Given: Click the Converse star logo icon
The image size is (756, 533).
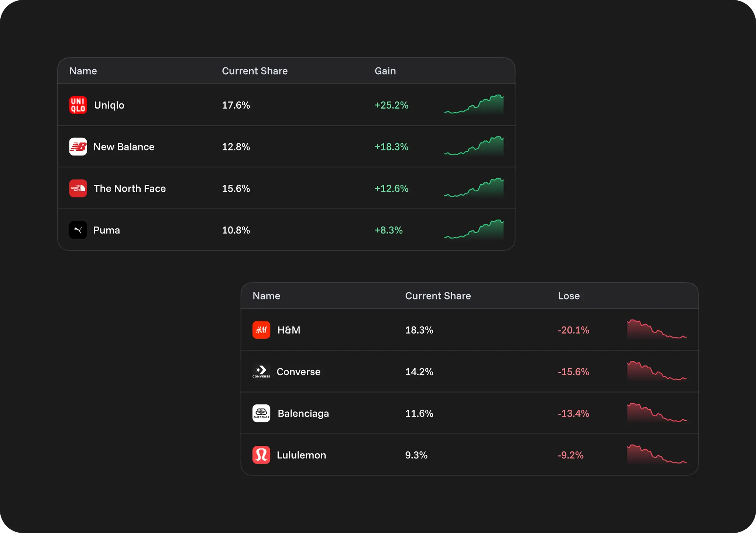Looking at the screenshot, I should (x=261, y=372).
